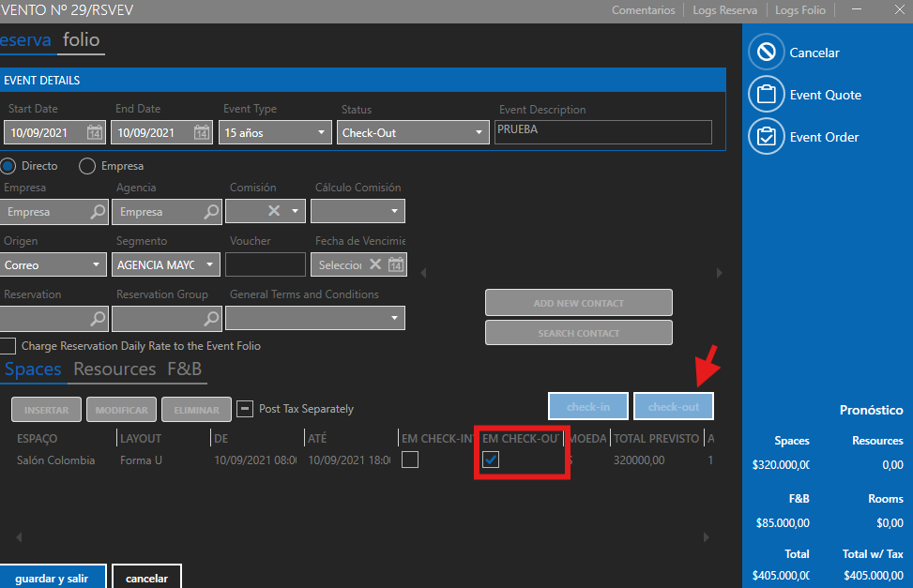This screenshot has height=588, width=913.
Task: Toggle Post Tax Separately checkbox
Action: 243,409
